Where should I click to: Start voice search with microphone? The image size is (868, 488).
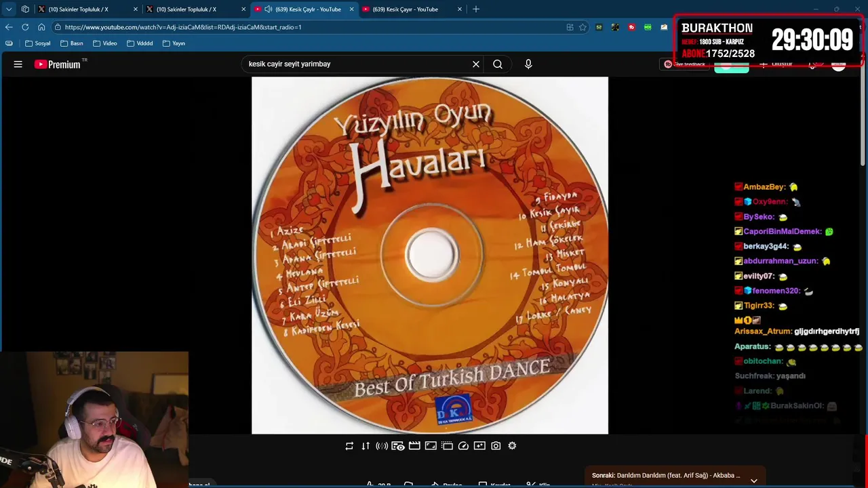point(528,64)
